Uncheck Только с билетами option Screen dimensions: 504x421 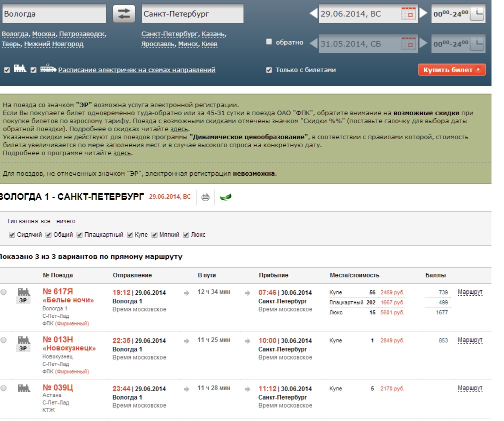coord(269,70)
